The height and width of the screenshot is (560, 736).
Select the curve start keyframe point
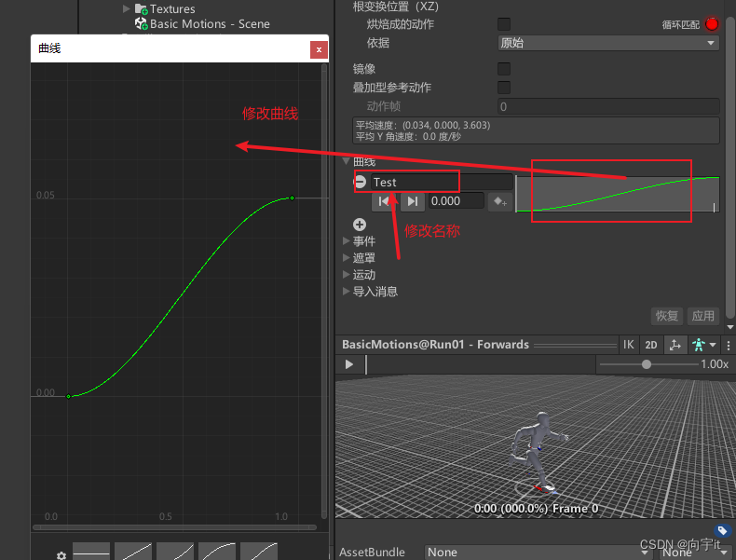pos(69,397)
